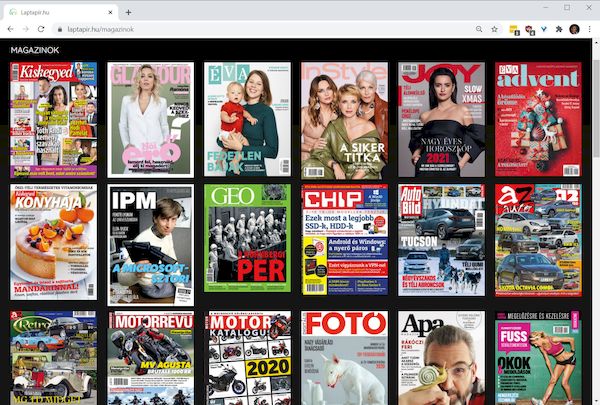Open the az autó magazine cover
The image size is (600, 405).
538,240
